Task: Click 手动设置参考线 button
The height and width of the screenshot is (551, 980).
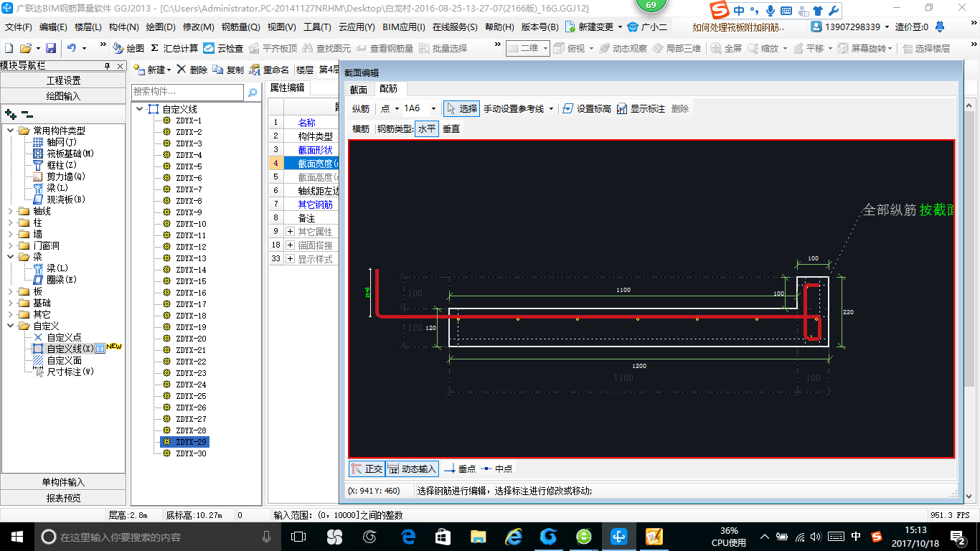Action: (x=514, y=108)
